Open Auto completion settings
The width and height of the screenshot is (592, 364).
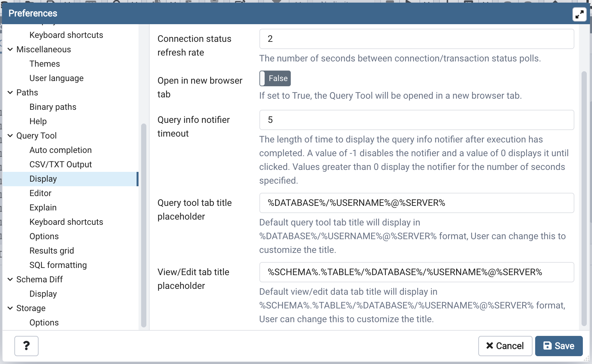[60, 150]
